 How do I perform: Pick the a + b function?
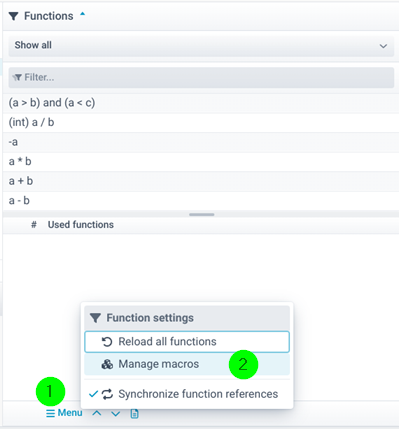201,181
